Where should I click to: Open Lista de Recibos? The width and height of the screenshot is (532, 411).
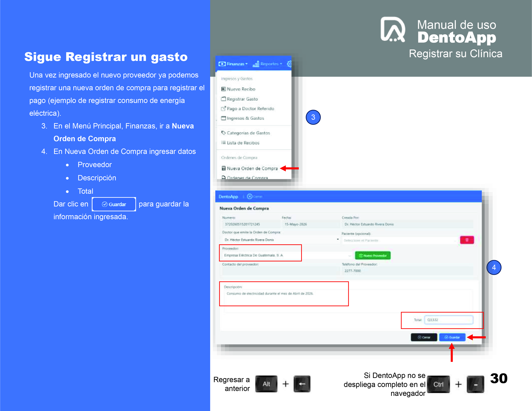click(240, 143)
